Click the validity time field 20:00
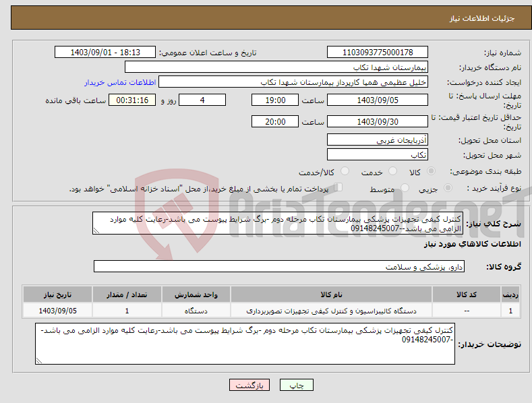The height and width of the screenshot is (403, 532). [275, 121]
